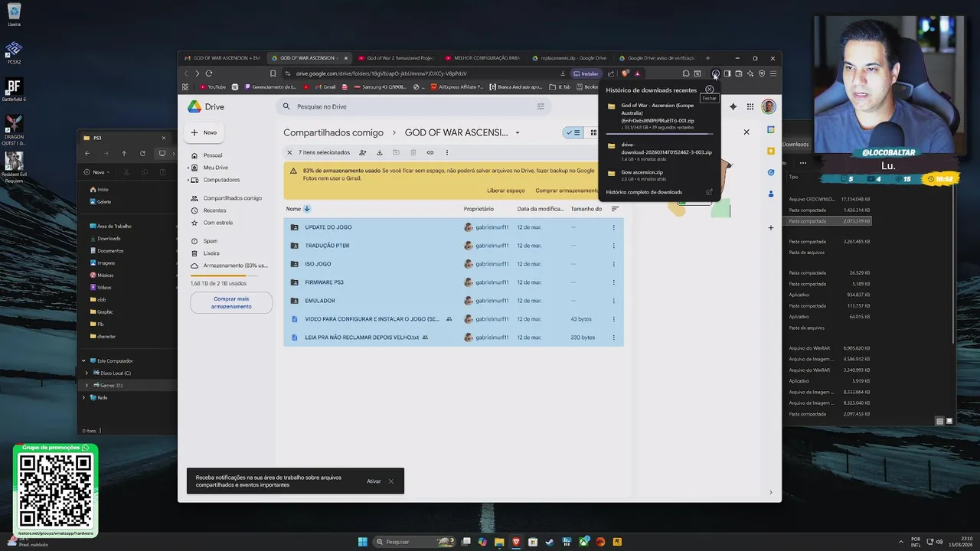Switch to Gmail GOD OF WAR ASCENCION tab
980x551 pixels.
pyautogui.click(x=222, y=58)
